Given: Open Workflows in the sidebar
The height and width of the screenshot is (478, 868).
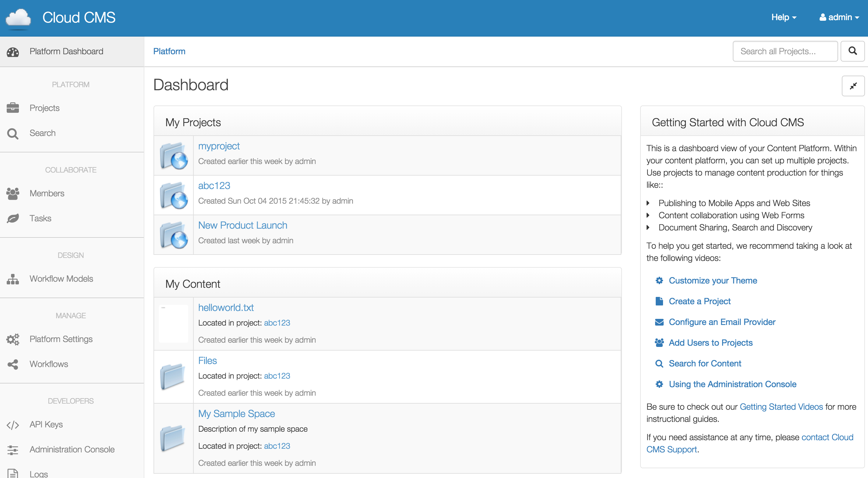Looking at the screenshot, I should click(72, 364).
